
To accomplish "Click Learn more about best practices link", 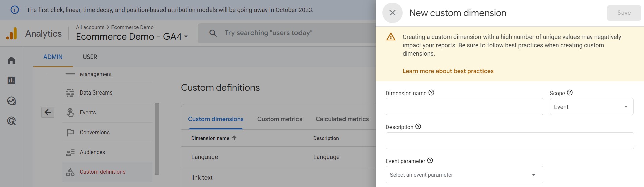I will click(448, 71).
